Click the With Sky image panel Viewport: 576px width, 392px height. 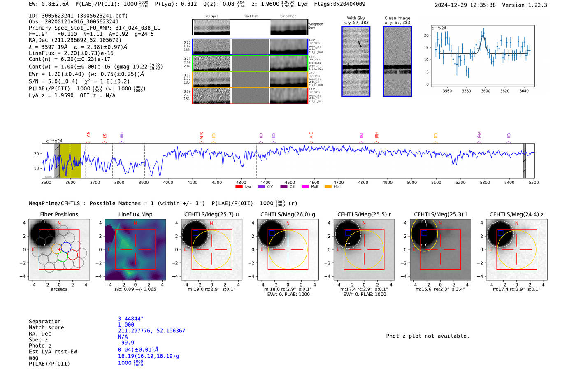click(356, 61)
